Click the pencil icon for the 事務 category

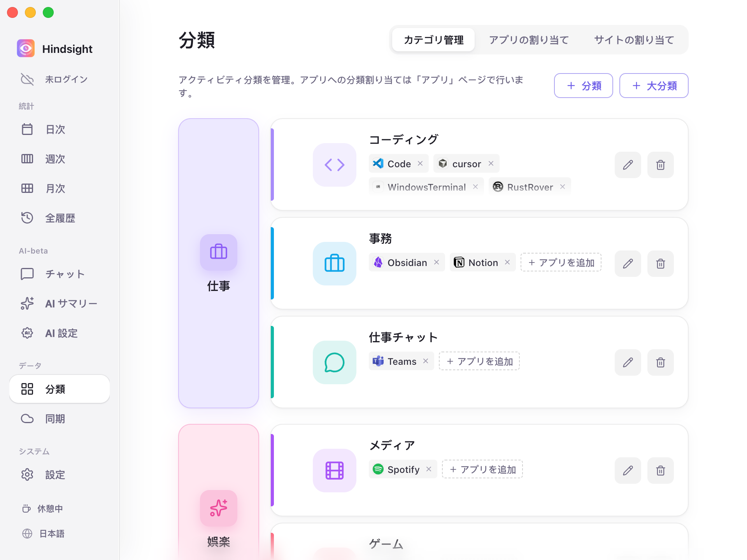[628, 264]
